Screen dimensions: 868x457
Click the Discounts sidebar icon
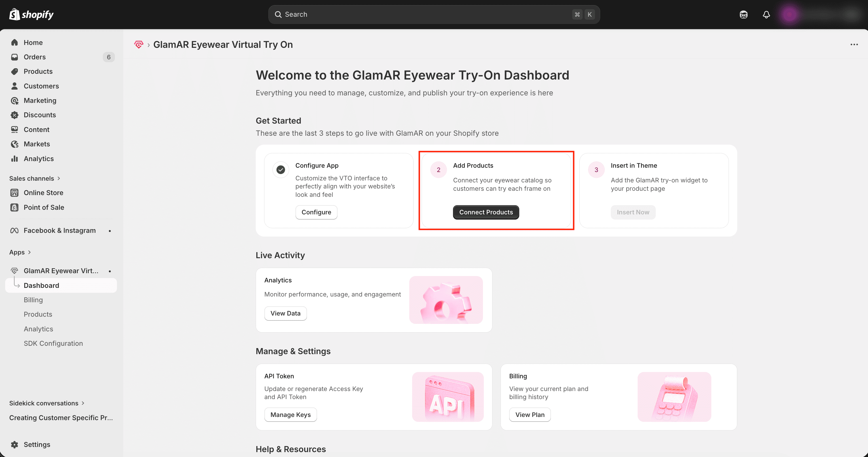point(14,115)
